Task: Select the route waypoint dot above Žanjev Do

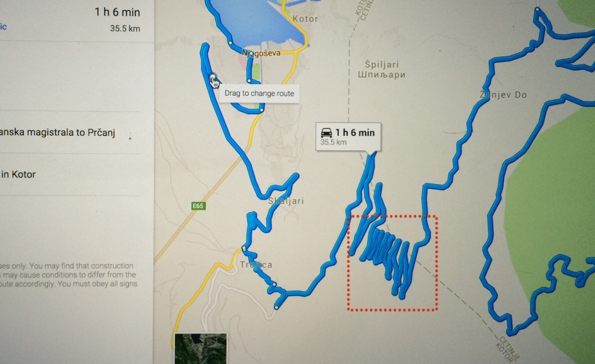Action: [x=537, y=9]
